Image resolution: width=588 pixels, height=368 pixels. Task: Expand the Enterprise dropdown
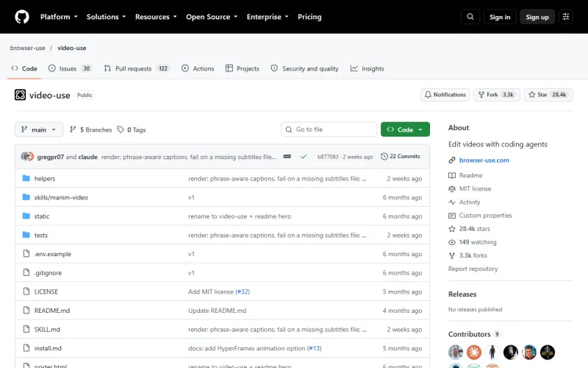(x=268, y=17)
